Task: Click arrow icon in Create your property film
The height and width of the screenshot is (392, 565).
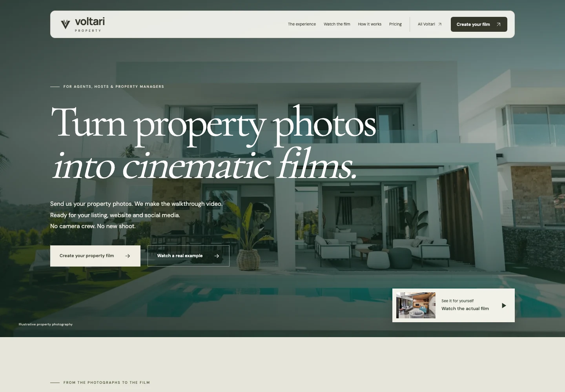Action: [128, 256]
